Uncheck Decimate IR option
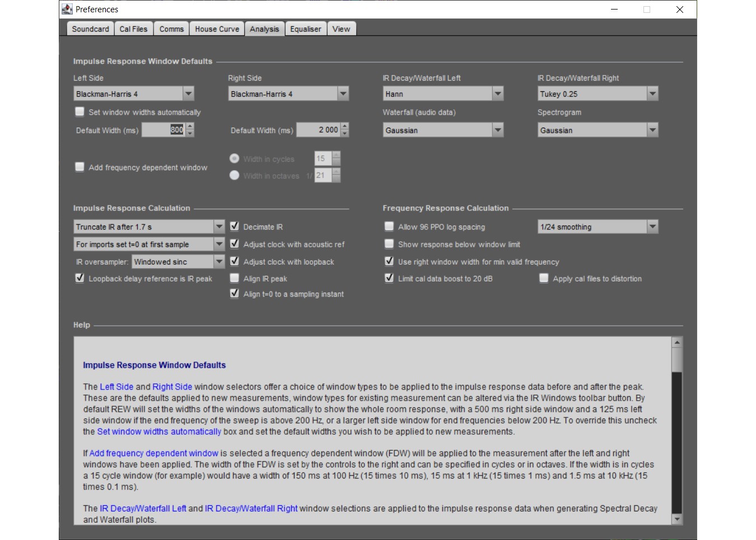This screenshot has width=756, height=540. 235,227
